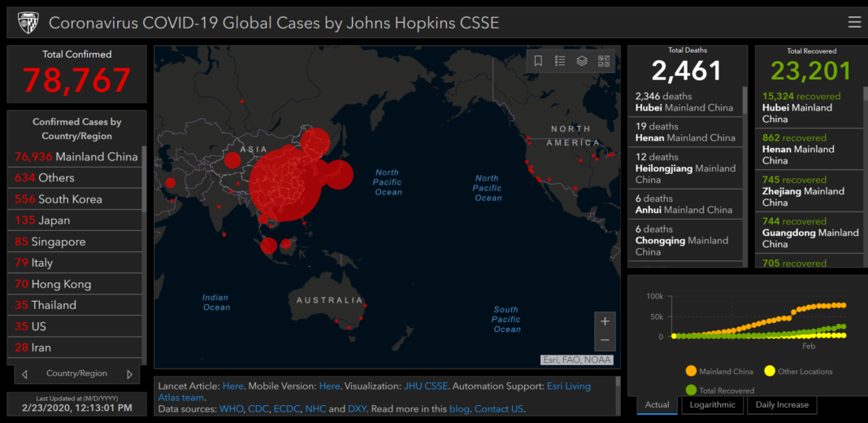Viewport: 868px width, 423px height.
Task: Select Iran in country list
Action: [75, 347]
